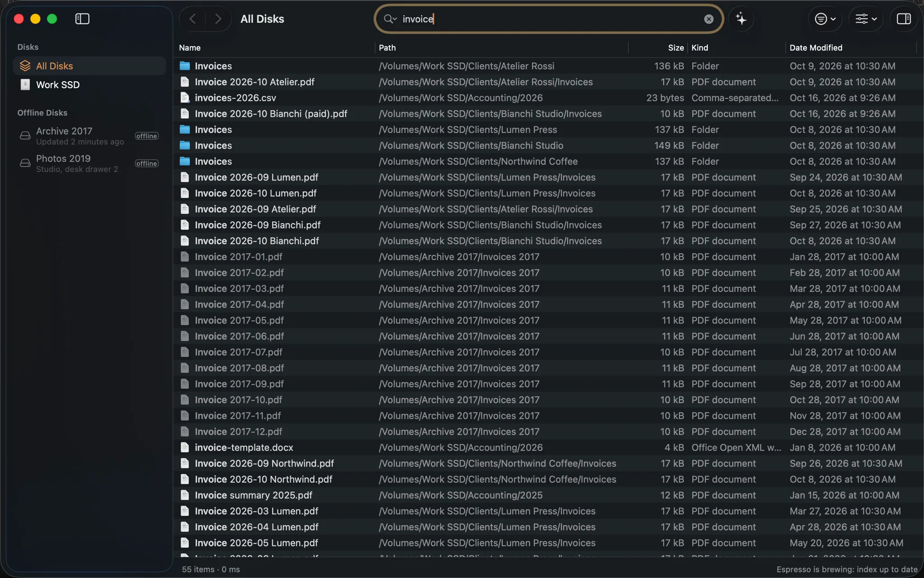The height and width of the screenshot is (578, 924).
Task: Click the file icon of Invoice 2026-10 Bianchi.pdf
Action: tap(185, 241)
